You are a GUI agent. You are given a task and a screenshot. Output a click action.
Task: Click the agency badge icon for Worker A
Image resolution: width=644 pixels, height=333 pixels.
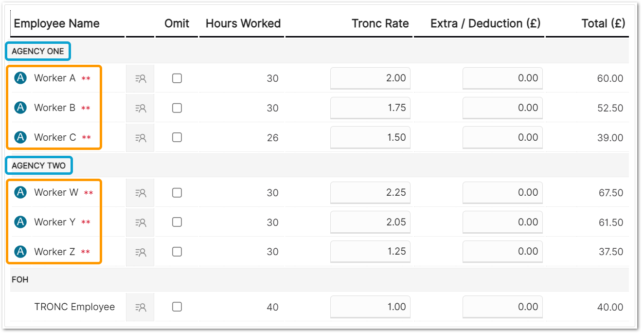coord(20,78)
